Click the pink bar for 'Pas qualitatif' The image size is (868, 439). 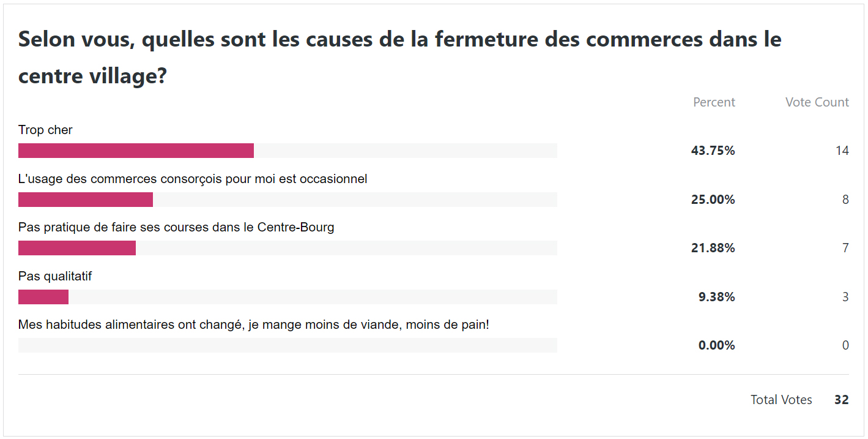point(43,297)
